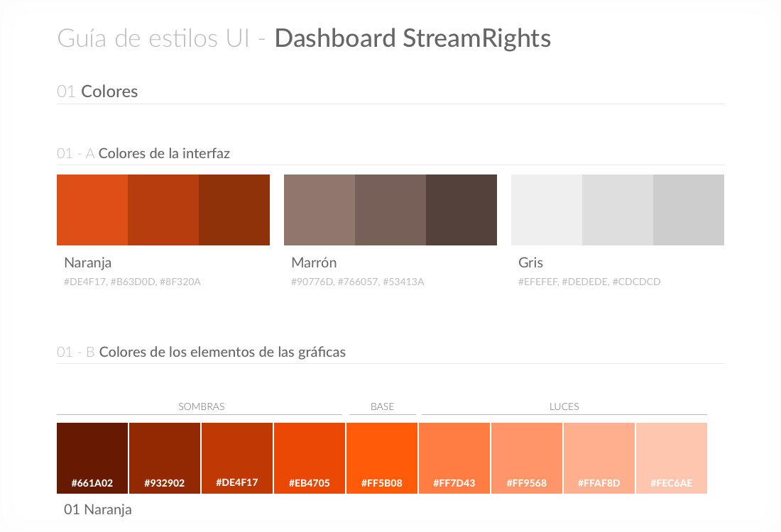Screen dimensions: 781x532
Task: Click the Marrón hex codes text
Action: (357, 282)
